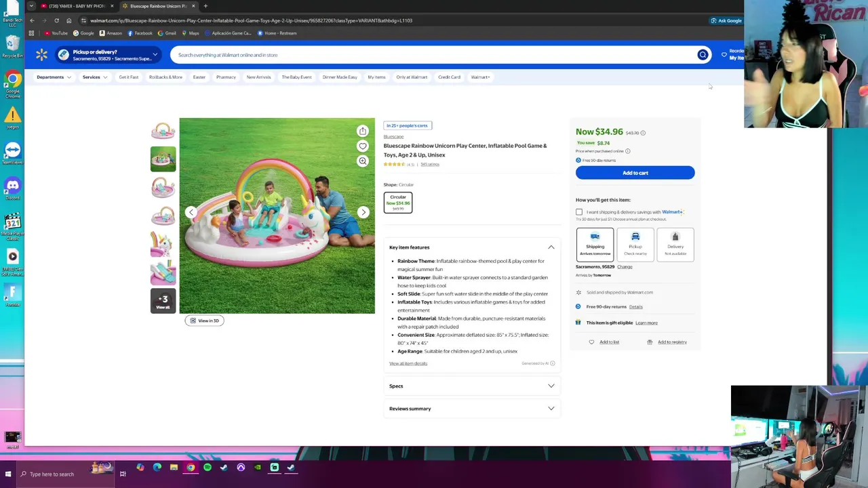868x488 pixels.
Task: Expand Reviews summary section
Action: (x=472, y=409)
